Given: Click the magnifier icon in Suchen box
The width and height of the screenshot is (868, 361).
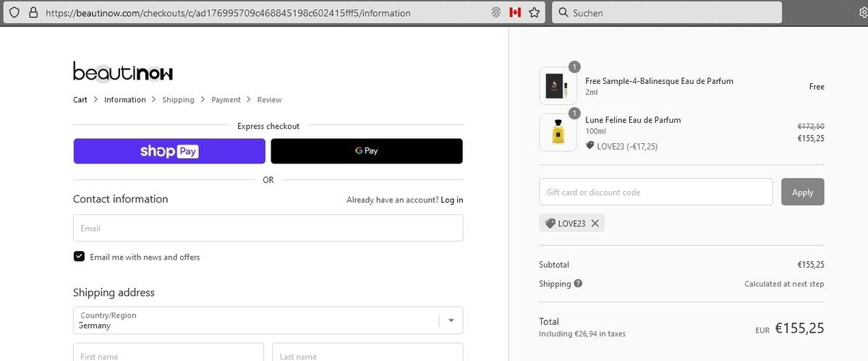Looking at the screenshot, I should [x=563, y=12].
